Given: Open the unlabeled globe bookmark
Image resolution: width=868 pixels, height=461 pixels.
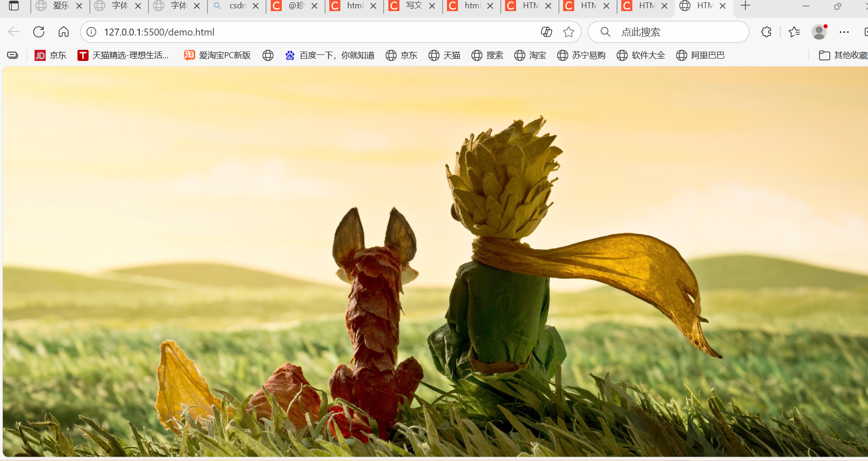Looking at the screenshot, I should pos(268,55).
